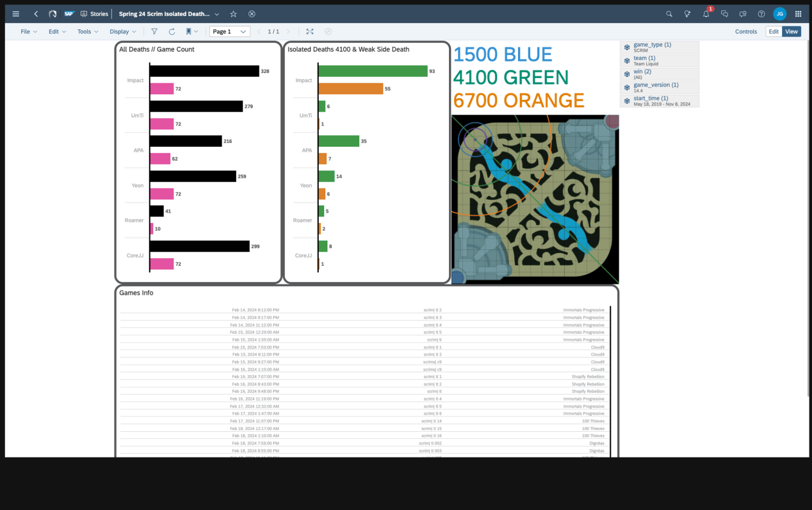
Task: Click Impact's black bar showing 328 deaths
Action: point(204,71)
